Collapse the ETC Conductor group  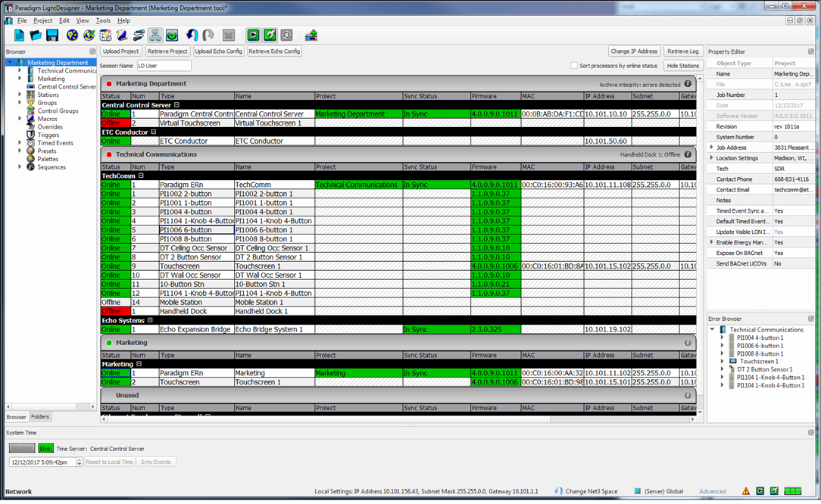tap(154, 132)
